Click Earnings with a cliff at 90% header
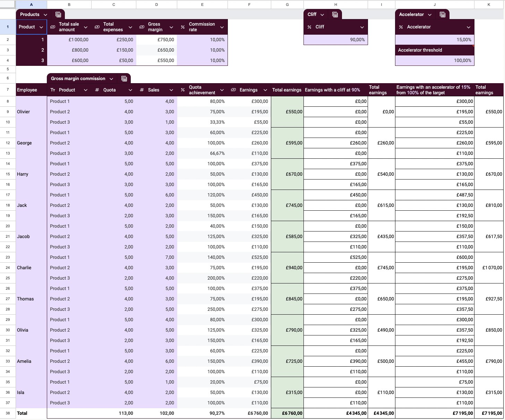The image size is (505, 420). point(336,90)
